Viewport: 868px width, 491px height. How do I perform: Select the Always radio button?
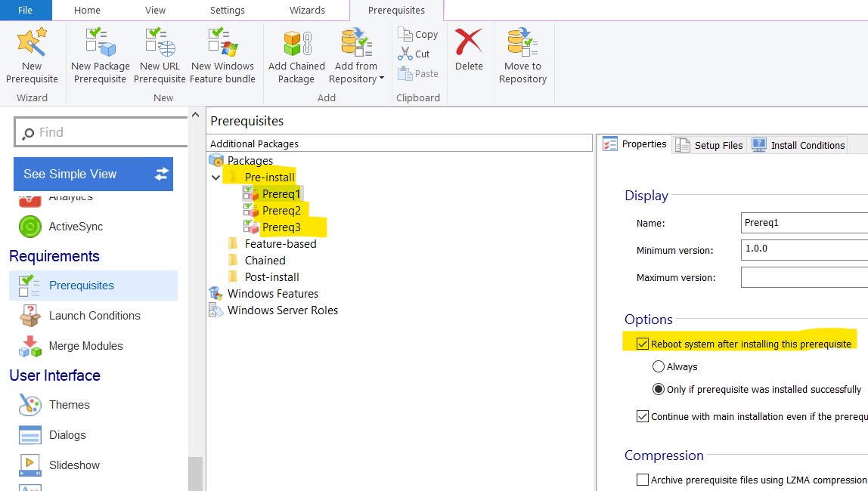[659, 367]
